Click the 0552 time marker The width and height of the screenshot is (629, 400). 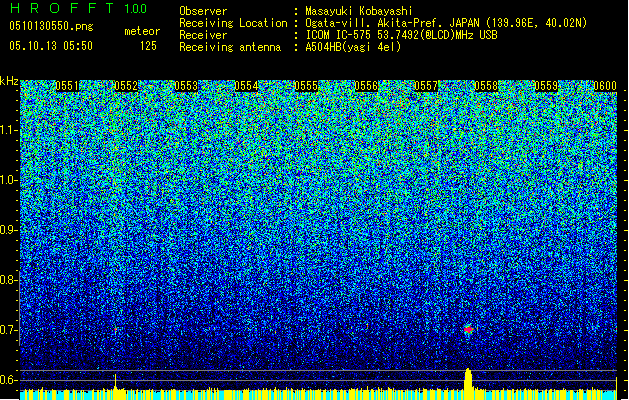click(x=126, y=86)
